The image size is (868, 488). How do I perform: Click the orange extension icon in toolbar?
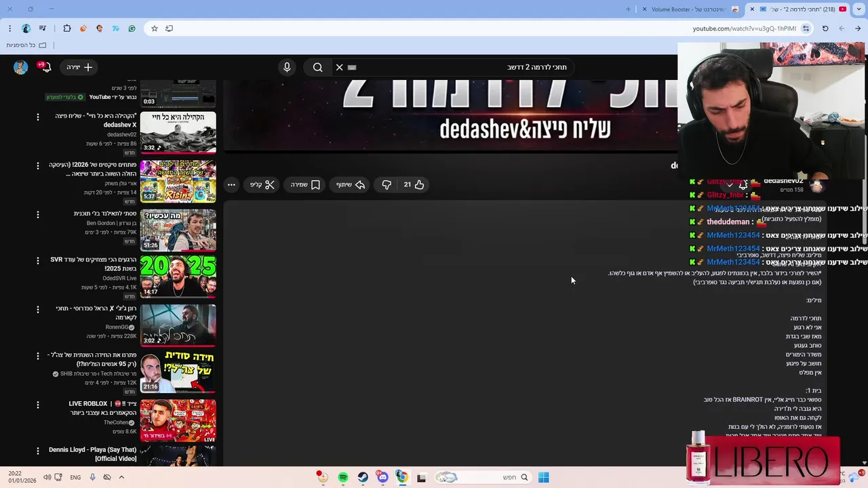[83, 28]
